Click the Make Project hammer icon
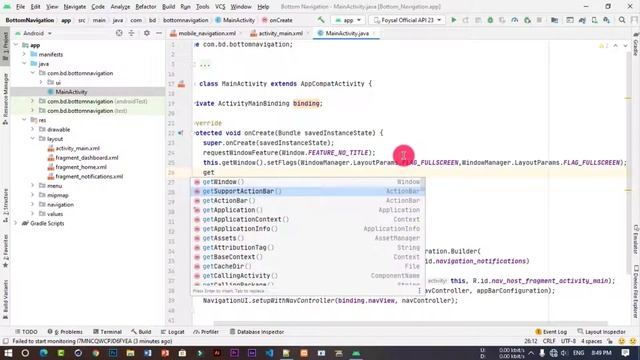The height and width of the screenshot is (360, 640). (x=321, y=20)
